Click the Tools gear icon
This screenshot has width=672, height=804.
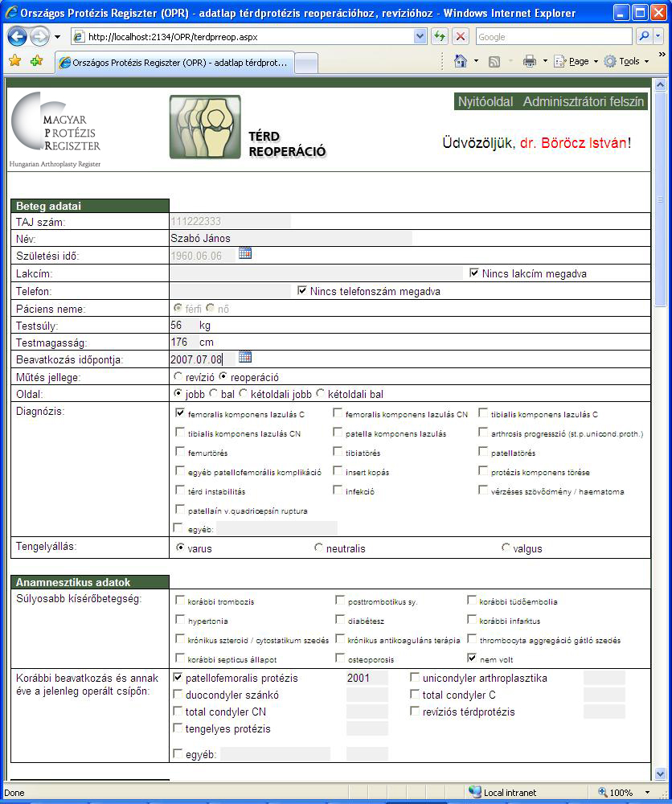tap(610, 62)
